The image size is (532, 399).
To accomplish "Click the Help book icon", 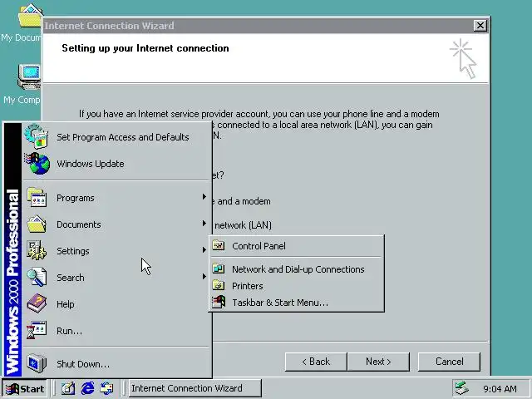I will tap(37, 303).
